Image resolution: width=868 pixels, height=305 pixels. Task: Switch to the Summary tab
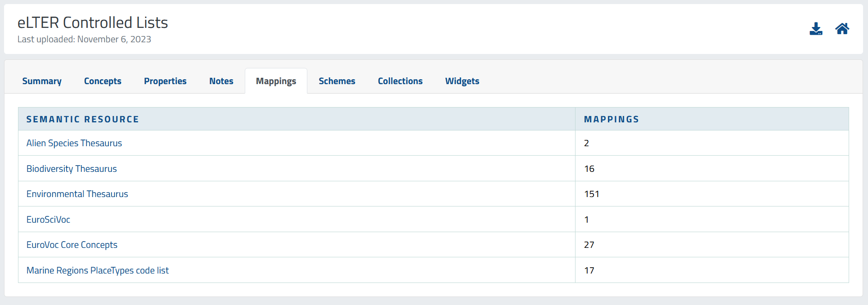pos(42,81)
